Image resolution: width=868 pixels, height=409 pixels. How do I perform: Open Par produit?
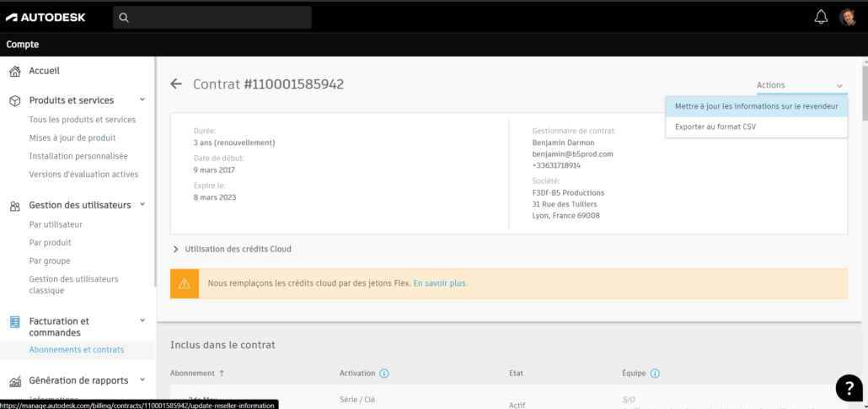(51, 243)
